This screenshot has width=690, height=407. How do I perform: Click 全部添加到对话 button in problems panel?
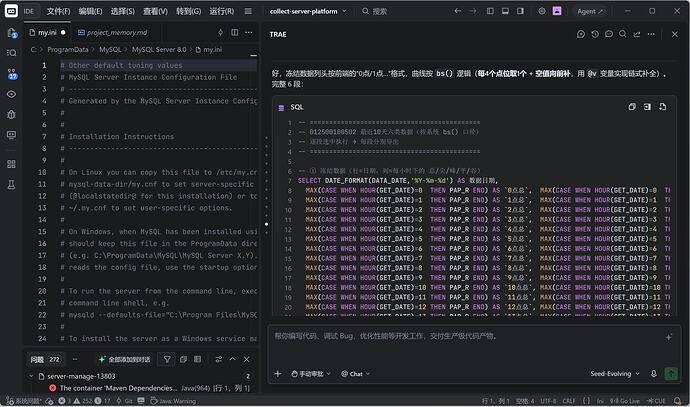[x=125, y=359]
